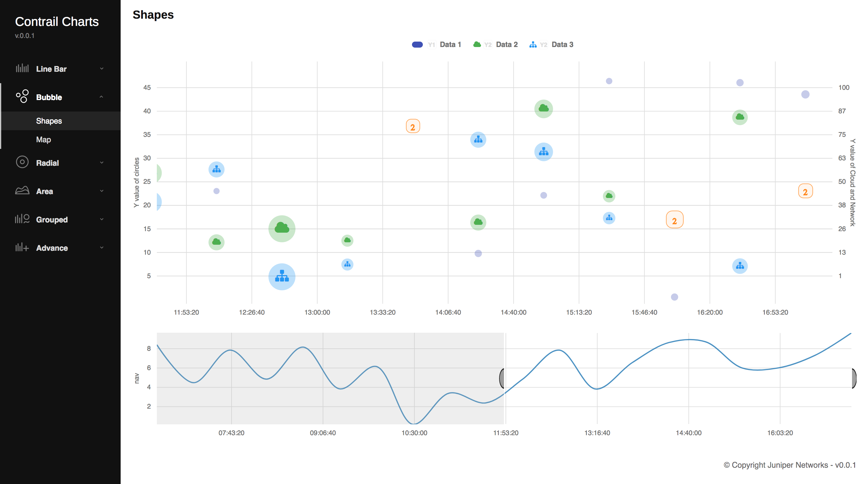Click the Area chart sidebar icon

[x=22, y=191]
